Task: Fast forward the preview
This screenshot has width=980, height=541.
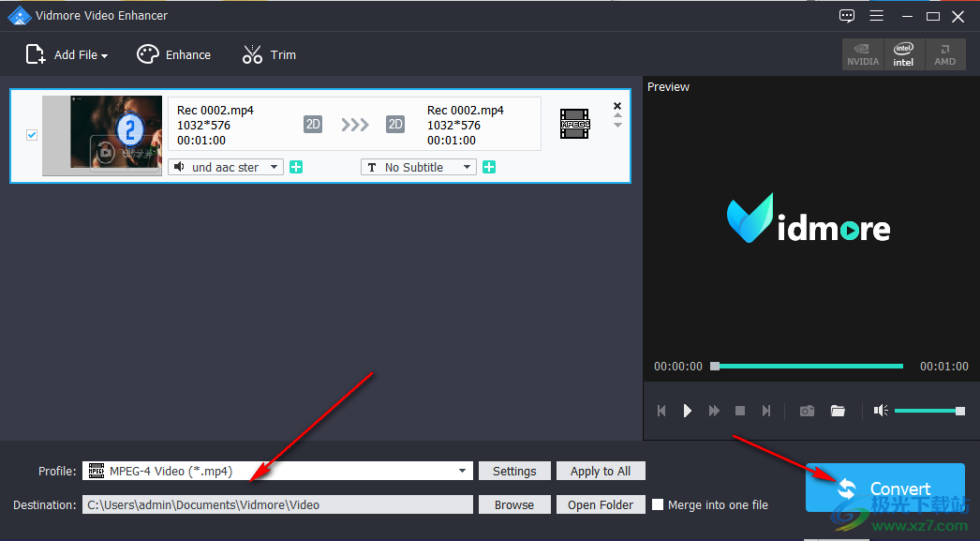Action: (714, 411)
